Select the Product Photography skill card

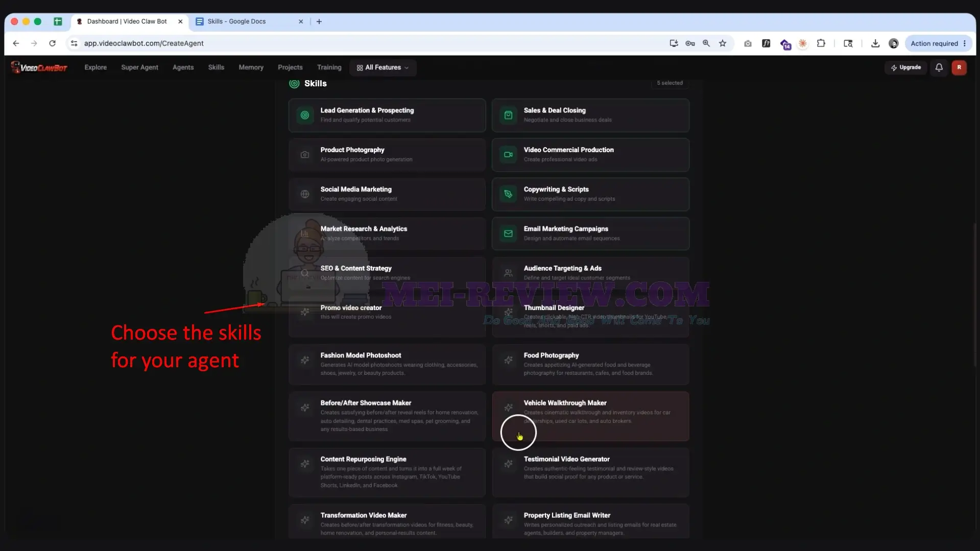387,155
